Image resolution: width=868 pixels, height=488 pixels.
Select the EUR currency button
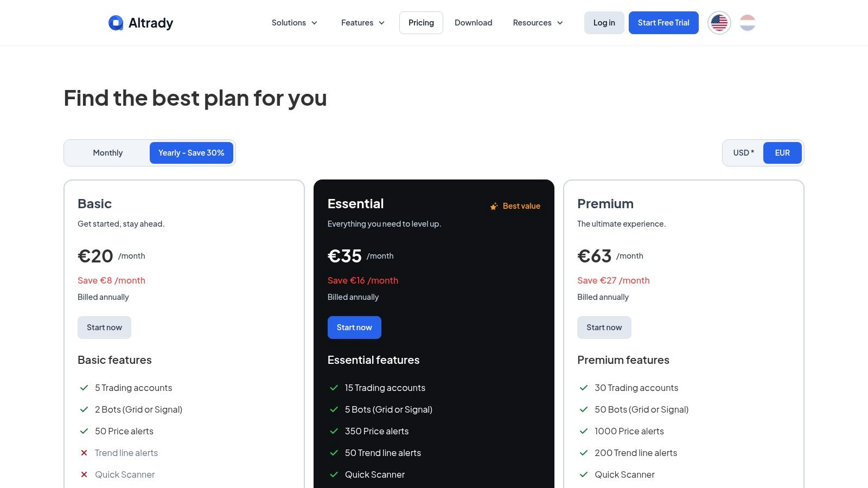pyautogui.click(x=782, y=152)
